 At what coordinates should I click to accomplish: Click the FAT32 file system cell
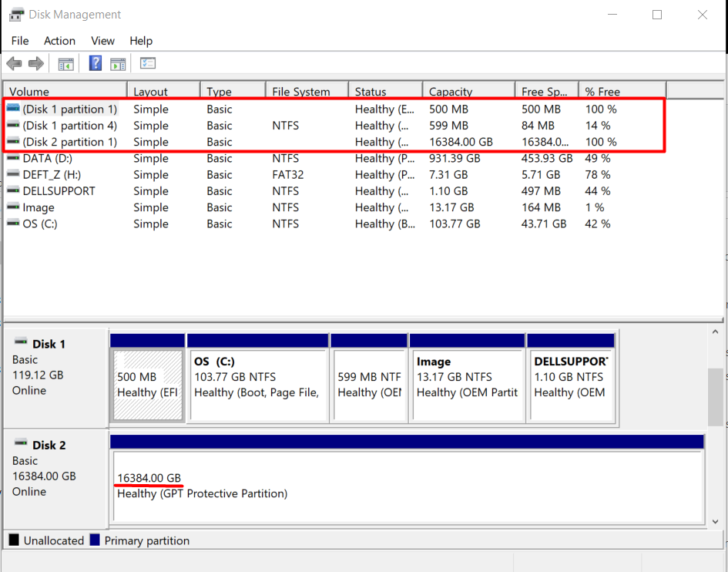(x=288, y=175)
